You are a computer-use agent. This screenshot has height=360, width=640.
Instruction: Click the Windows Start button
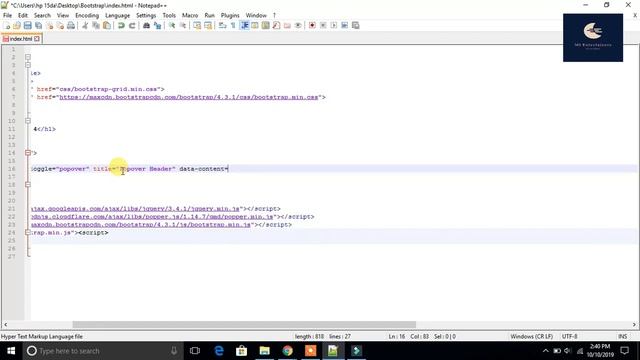(x=11, y=351)
